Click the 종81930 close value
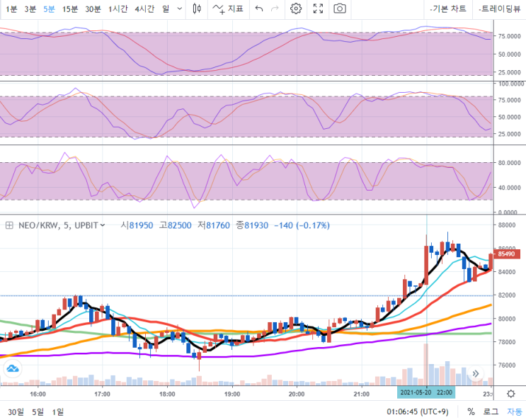The height and width of the screenshot is (420, 526). click(x=252, y=225)
